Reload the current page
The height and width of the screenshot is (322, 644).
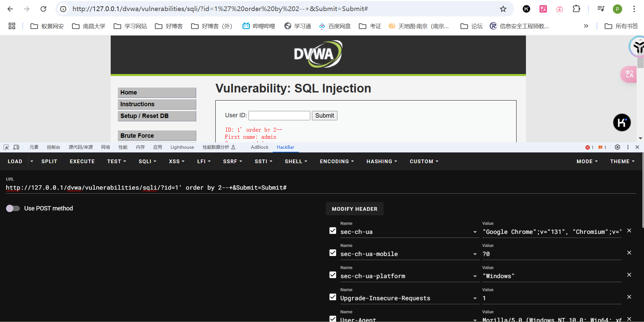pos(43,9)
